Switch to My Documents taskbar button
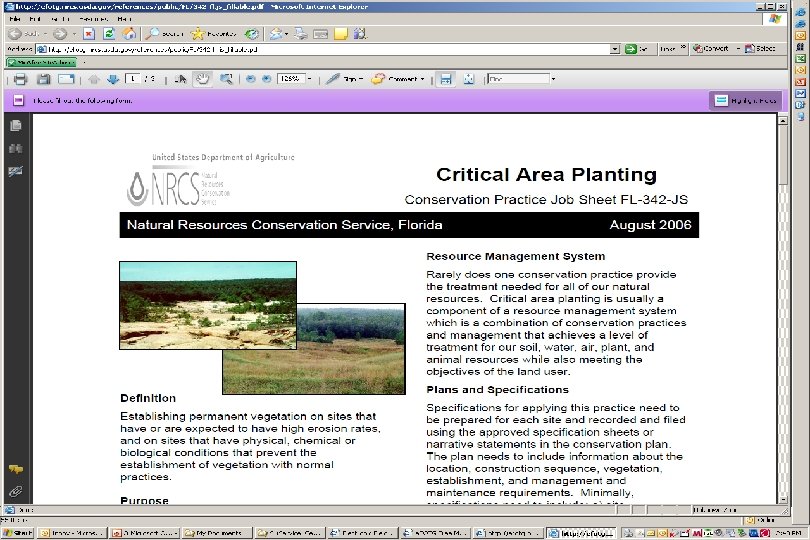 point(217,533)
